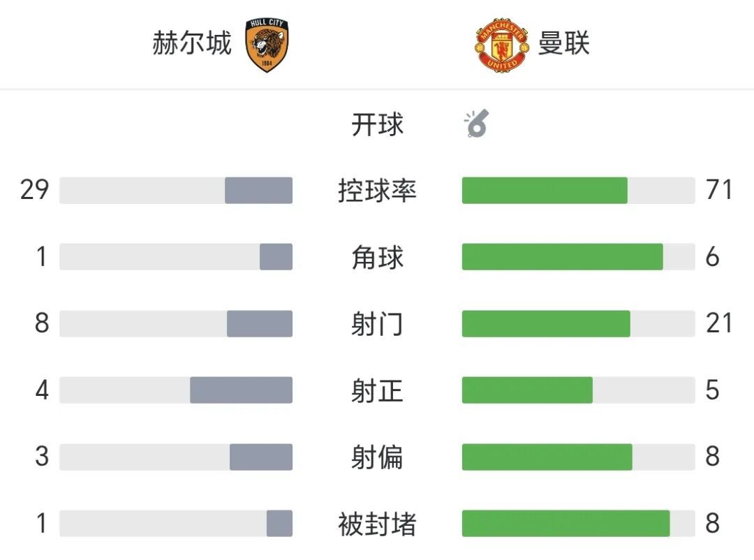The width and height of the screenshot is (754, 560).
Task: Select the 射偏 off-target label
Action: pos(378,457)
